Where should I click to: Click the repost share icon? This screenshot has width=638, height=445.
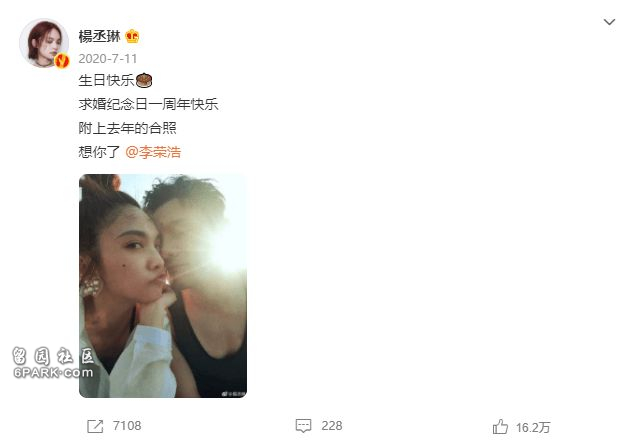pos(95,426)
